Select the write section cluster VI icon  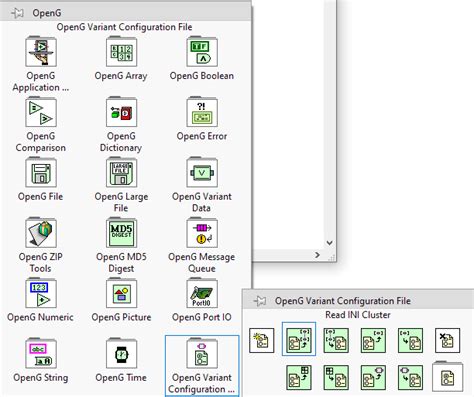[x=410, y=340]
